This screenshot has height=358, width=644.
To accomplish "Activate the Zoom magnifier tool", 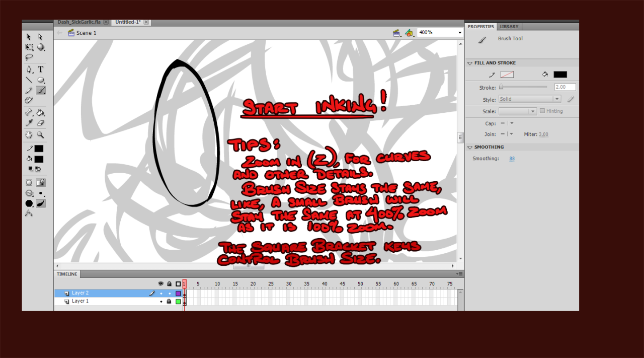I will [41, 135].
